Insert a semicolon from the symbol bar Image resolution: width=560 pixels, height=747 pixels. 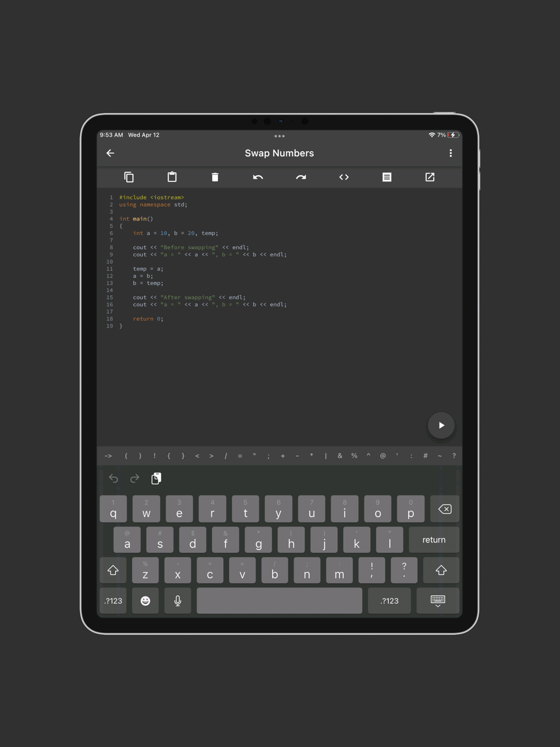coord(268,456)
